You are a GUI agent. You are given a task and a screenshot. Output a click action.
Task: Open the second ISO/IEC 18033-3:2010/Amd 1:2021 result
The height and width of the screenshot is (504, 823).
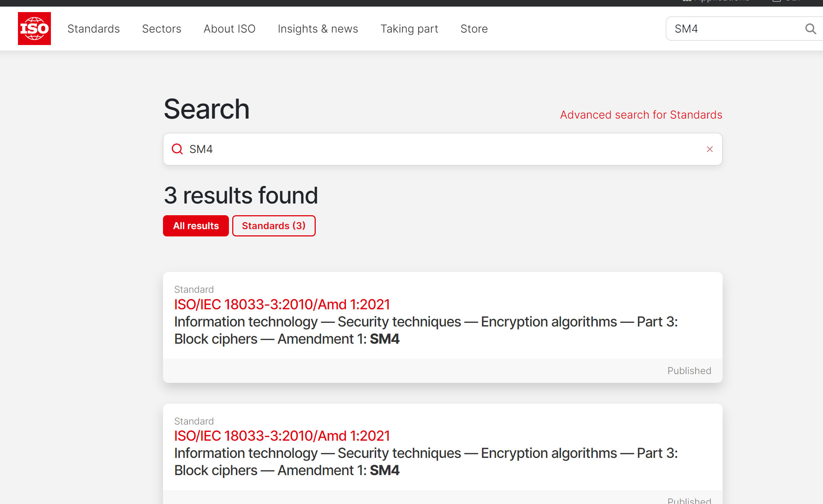point(282,436)
